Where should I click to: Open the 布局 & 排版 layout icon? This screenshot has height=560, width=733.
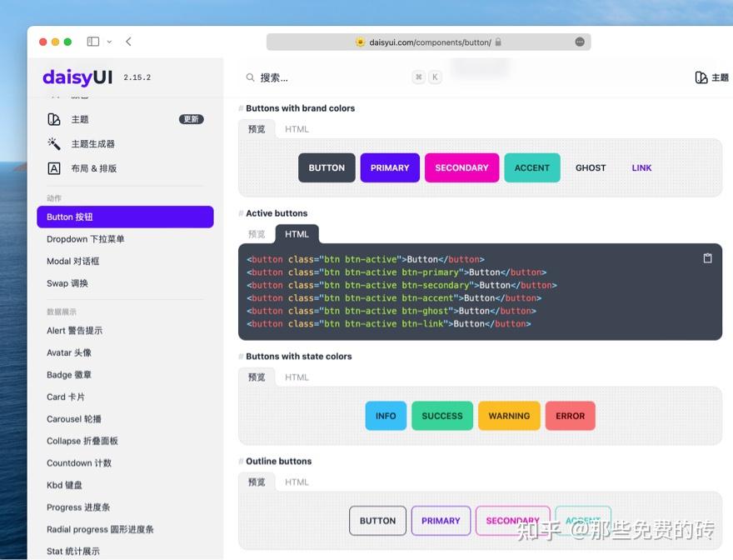(x=54, y=167)
